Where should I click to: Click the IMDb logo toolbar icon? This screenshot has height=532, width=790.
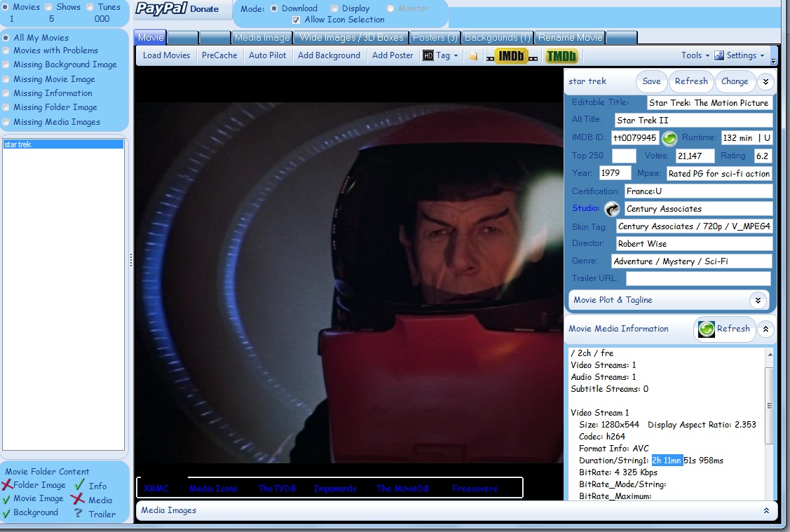[511, 56]
